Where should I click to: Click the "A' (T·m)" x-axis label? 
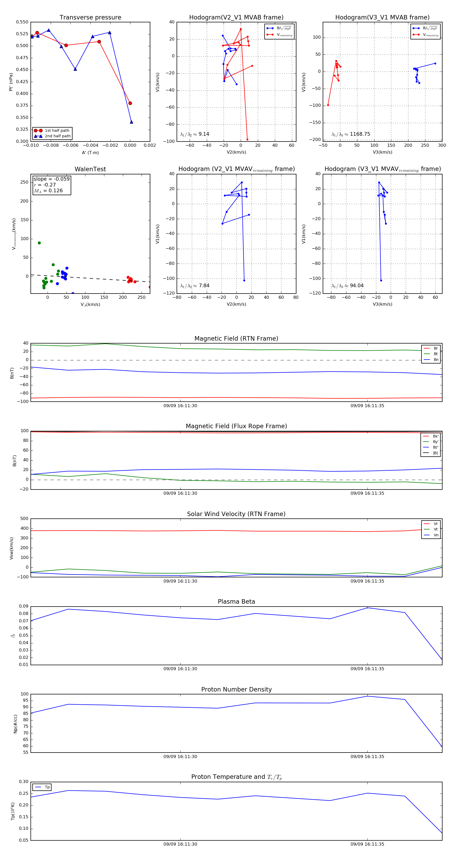point(90,153)
